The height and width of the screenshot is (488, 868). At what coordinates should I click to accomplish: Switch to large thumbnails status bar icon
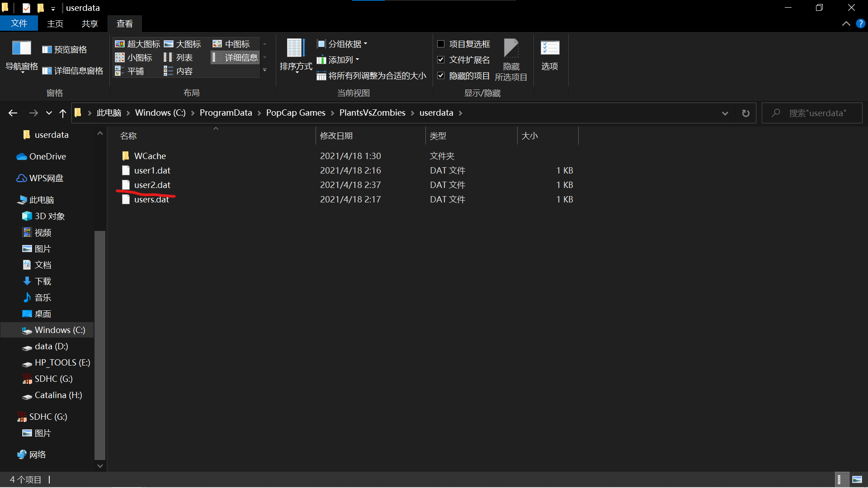(x=857, y=479)
